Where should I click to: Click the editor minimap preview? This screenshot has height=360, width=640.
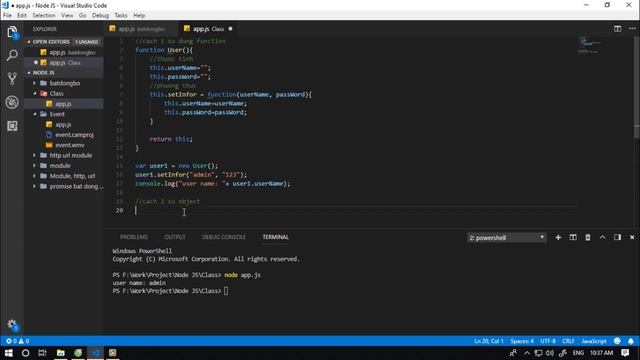(590, 45)
